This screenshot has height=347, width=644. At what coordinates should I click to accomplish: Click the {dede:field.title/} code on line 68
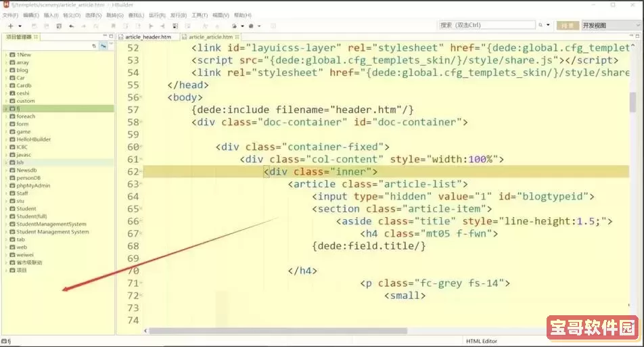point(369,246)
